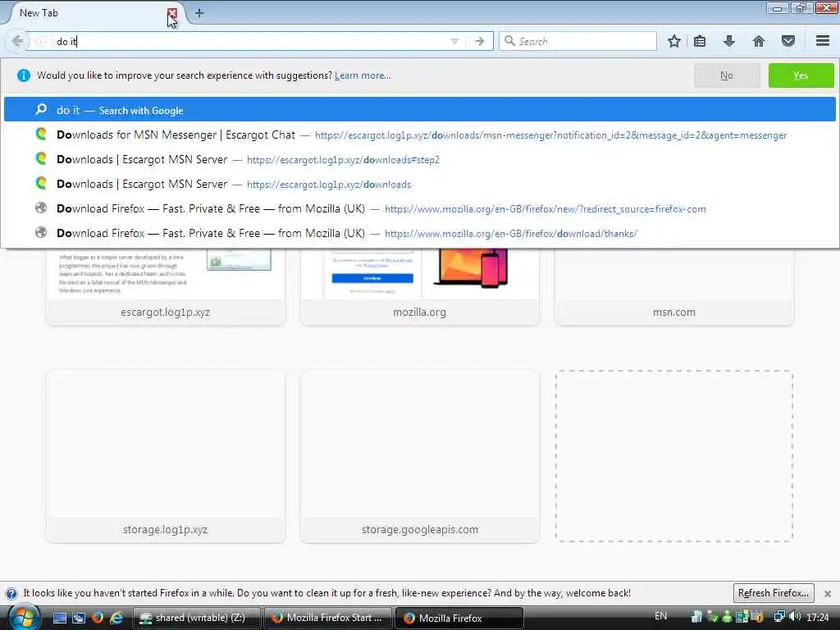The width and height of the screenshot is (840, 630).
Task: Open the msn.com tile
Action: click(x=674, y=286)
